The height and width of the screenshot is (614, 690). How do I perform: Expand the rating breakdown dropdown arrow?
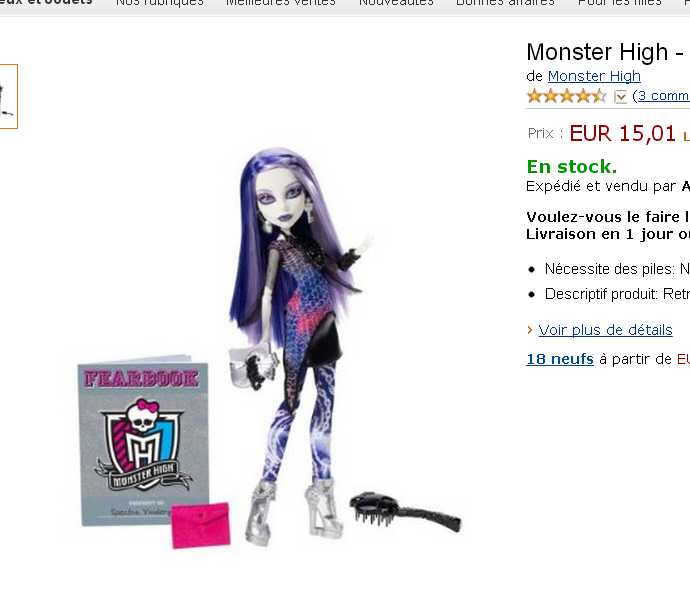click(620, 96)
